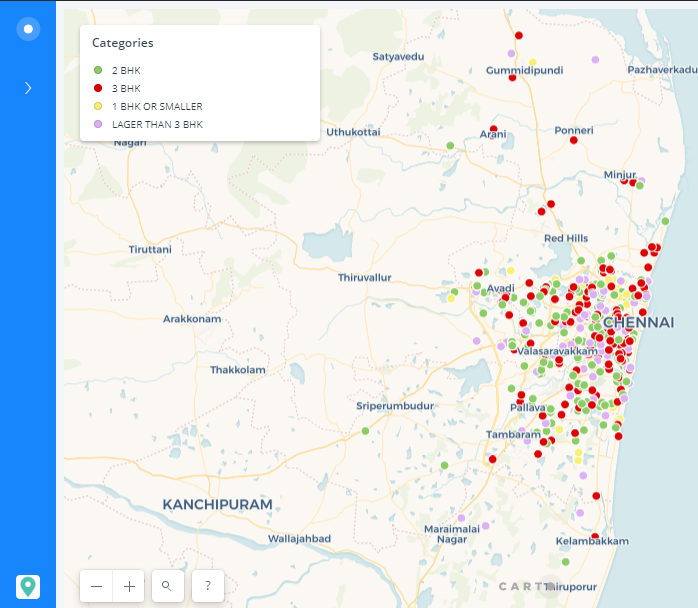This screenshot has width=698, height=608.
Task: Select the green 2 BHK legend swatch
Action: tap(98, 70)
